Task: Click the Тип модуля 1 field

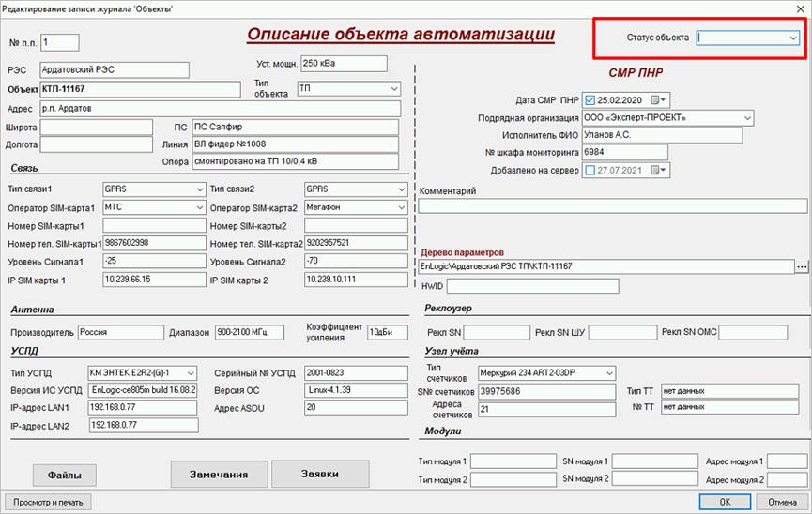Action: pyautogui.click(x=513, y=461)
